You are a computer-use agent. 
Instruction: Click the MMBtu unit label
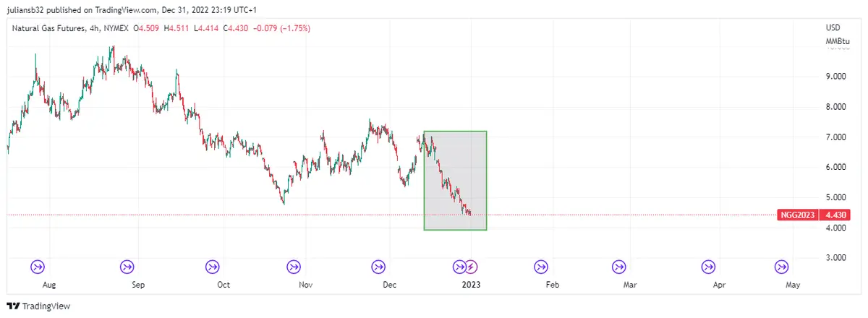tap(836, 41)
